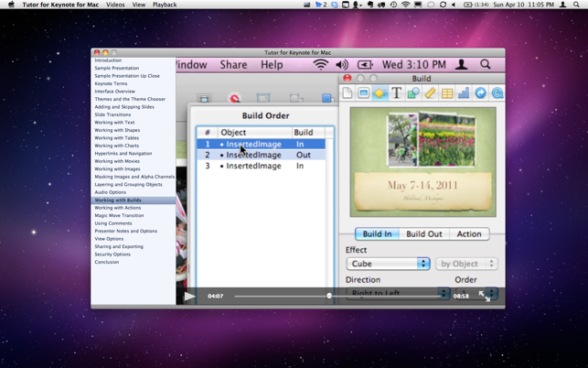Open the Audio Options lesson
The image size is (588, 368).
tap(111, 192)
